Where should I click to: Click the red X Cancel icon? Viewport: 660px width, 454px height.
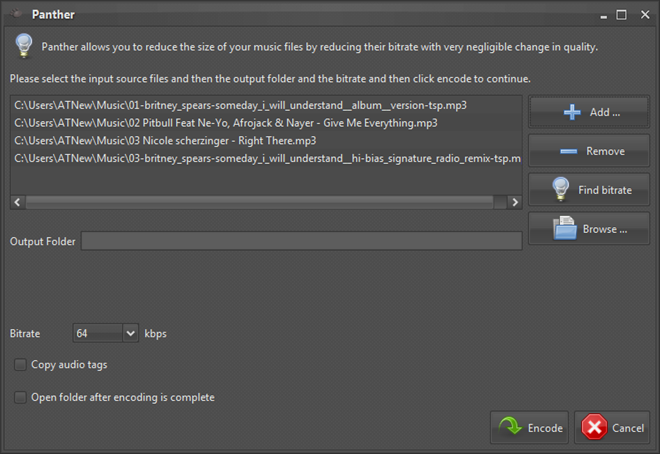point(594,427)
